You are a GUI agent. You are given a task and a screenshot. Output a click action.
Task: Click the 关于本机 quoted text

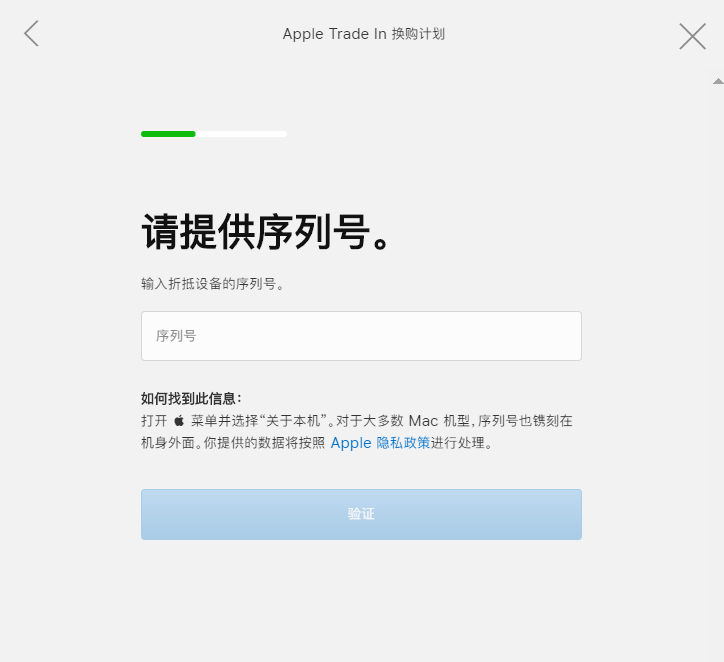click(294, 421)
